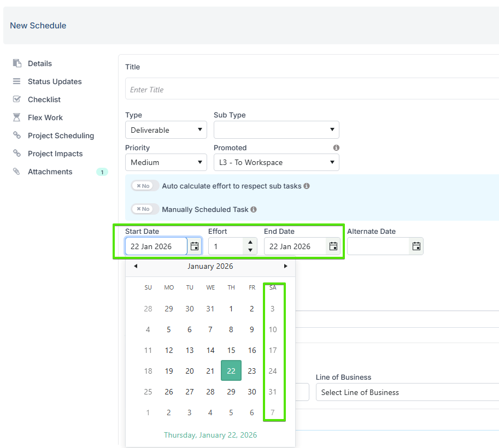
Task: Toggle Auto calculate effort switch
Action: click(145, 186)
